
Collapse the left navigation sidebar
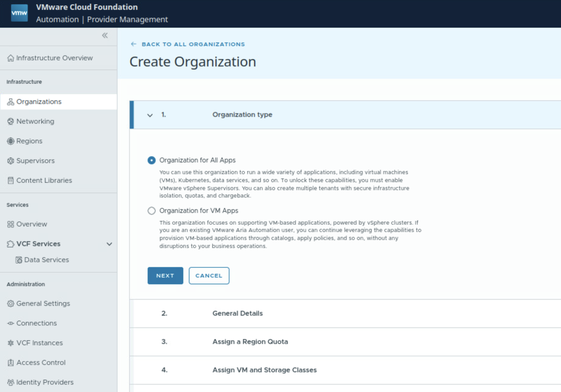point(105,36)
